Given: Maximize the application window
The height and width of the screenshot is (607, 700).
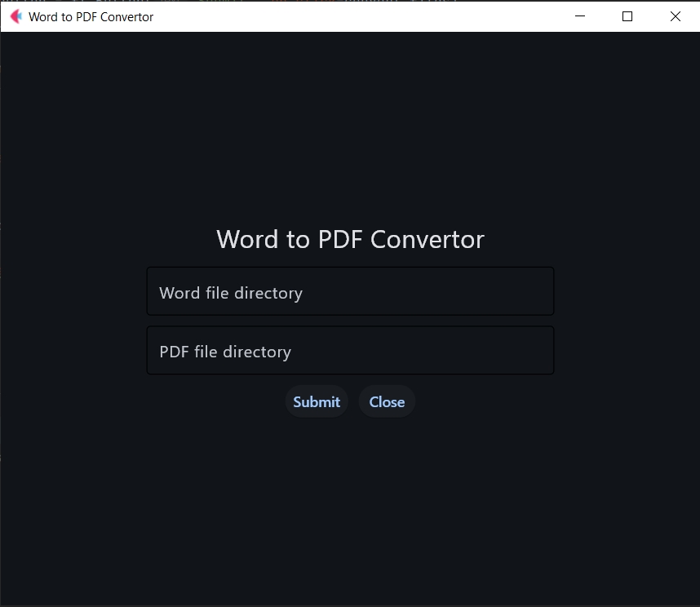Looking at the screenshot, I should pyautogui.click(x=627, y=16).
